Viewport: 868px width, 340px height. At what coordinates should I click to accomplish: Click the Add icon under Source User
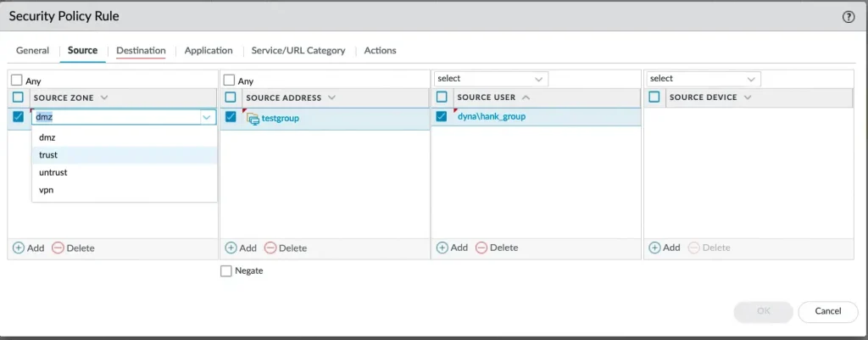(442, 248)
